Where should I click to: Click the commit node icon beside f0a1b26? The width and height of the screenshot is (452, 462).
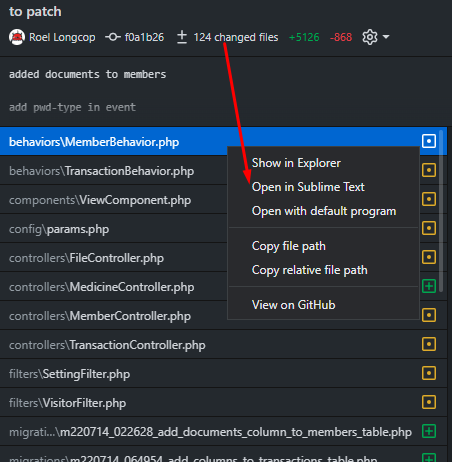113,37
